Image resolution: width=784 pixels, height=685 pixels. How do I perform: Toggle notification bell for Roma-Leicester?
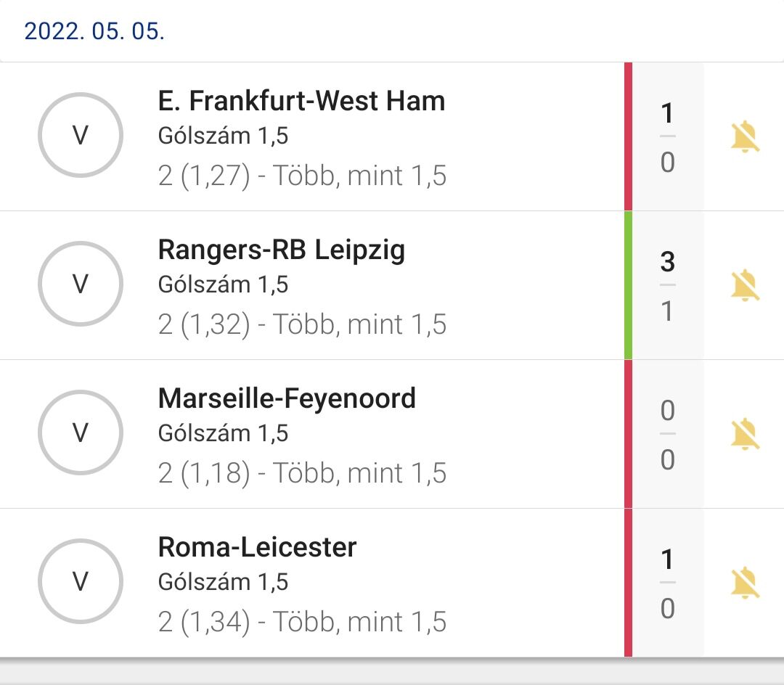[x=744, y=583]
